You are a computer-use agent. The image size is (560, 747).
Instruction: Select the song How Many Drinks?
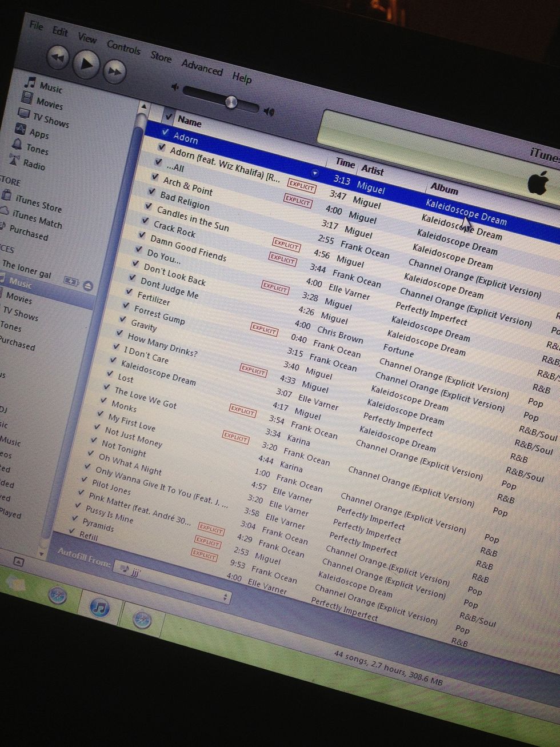coord(162,345)
